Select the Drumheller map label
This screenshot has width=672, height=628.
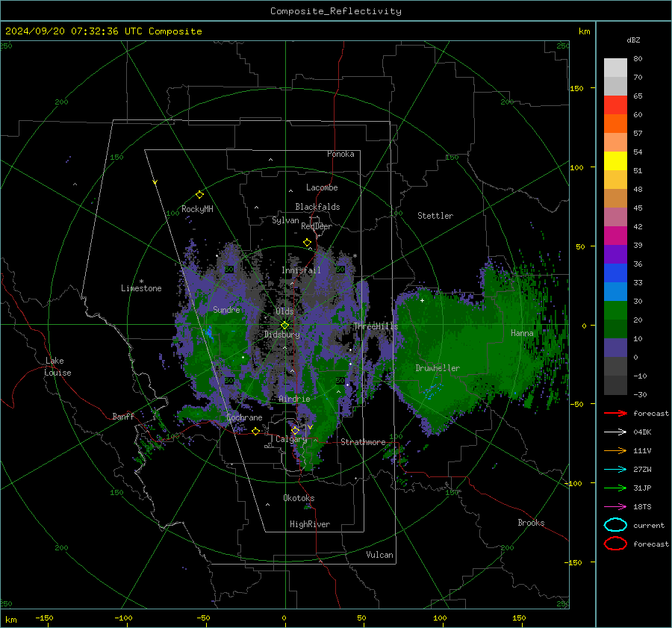pyautogui.click(x=438, y=368)
